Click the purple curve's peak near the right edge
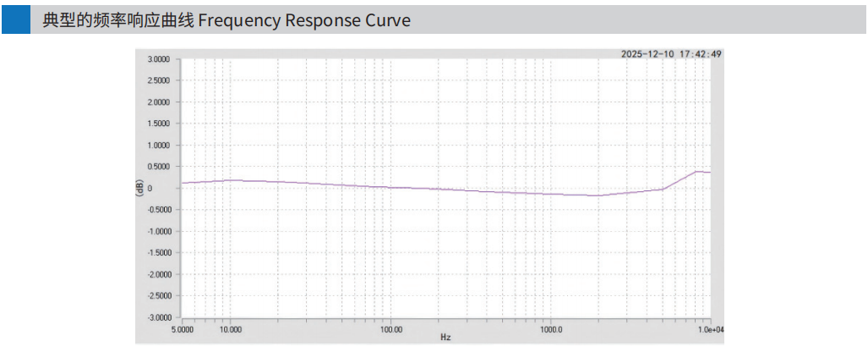 tap(697, 172)
